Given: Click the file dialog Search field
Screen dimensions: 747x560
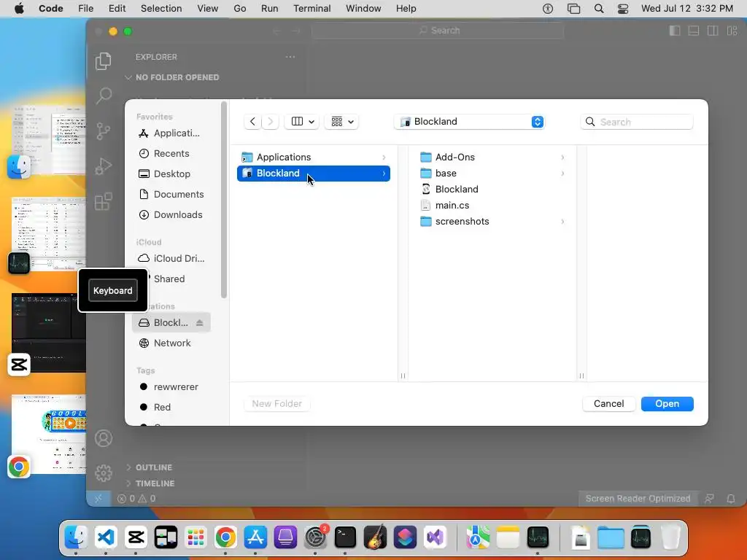Looking at the screenshot, I should [x=637, y=122].
